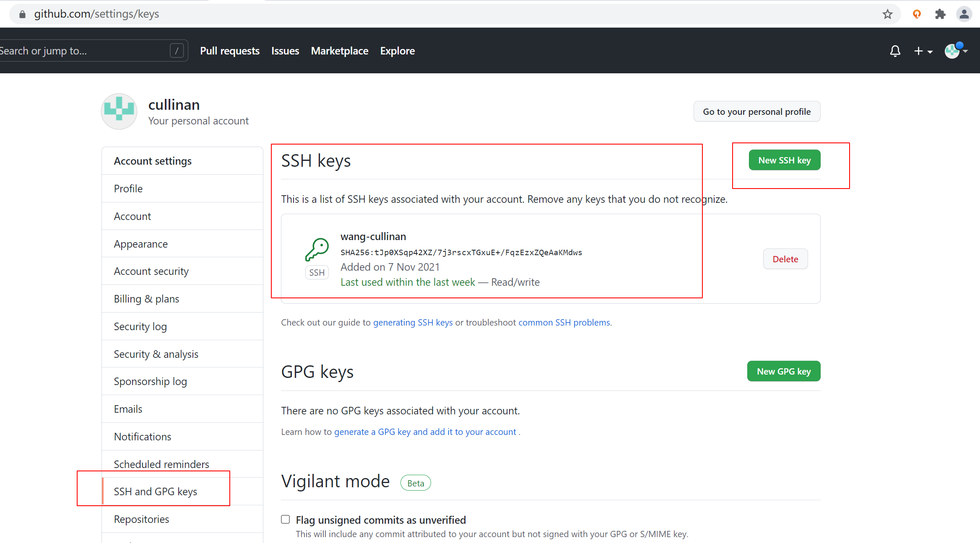
Task: Open Security log in sidebar
Action: pos(182,326)
